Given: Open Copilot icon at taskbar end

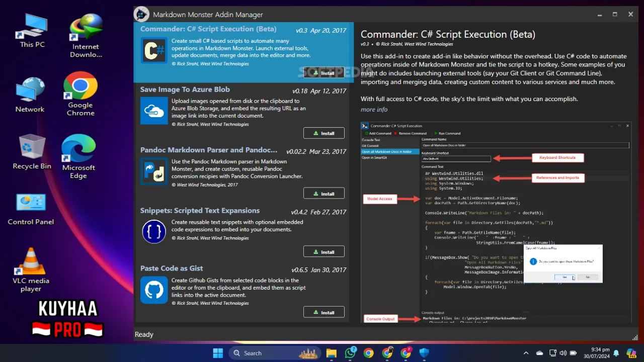Looking at the screenshot, I should pos(631,353).
